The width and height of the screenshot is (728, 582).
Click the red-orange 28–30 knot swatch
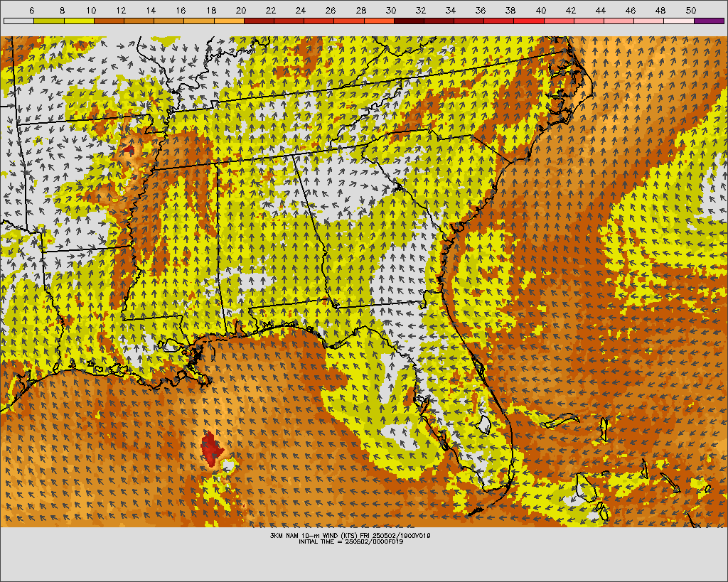point(380,21)
